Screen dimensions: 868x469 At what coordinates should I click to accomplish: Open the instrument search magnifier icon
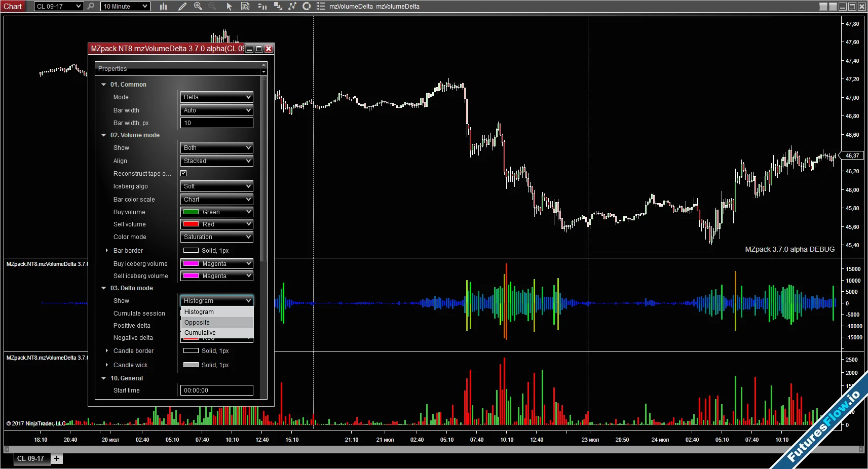pyautogui.click(x=91, y=7)
